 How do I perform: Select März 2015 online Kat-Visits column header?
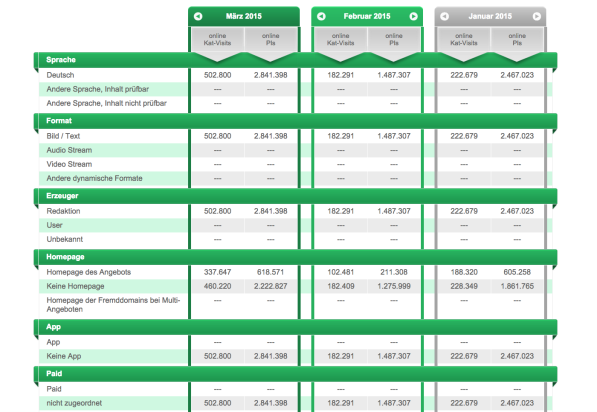click(217, 40)
